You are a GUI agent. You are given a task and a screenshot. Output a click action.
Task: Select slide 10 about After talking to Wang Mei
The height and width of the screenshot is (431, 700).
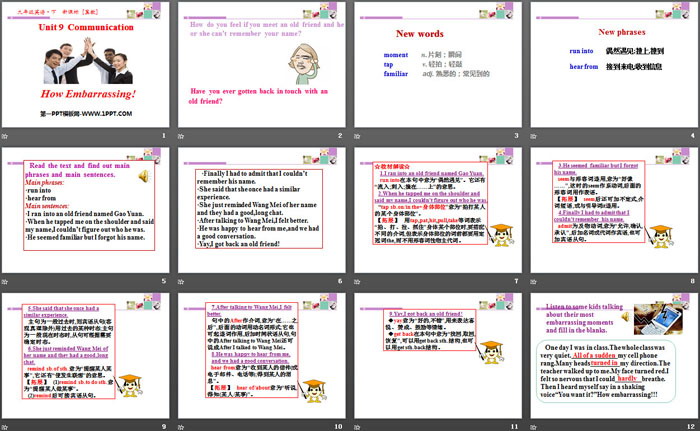[262, 356]
